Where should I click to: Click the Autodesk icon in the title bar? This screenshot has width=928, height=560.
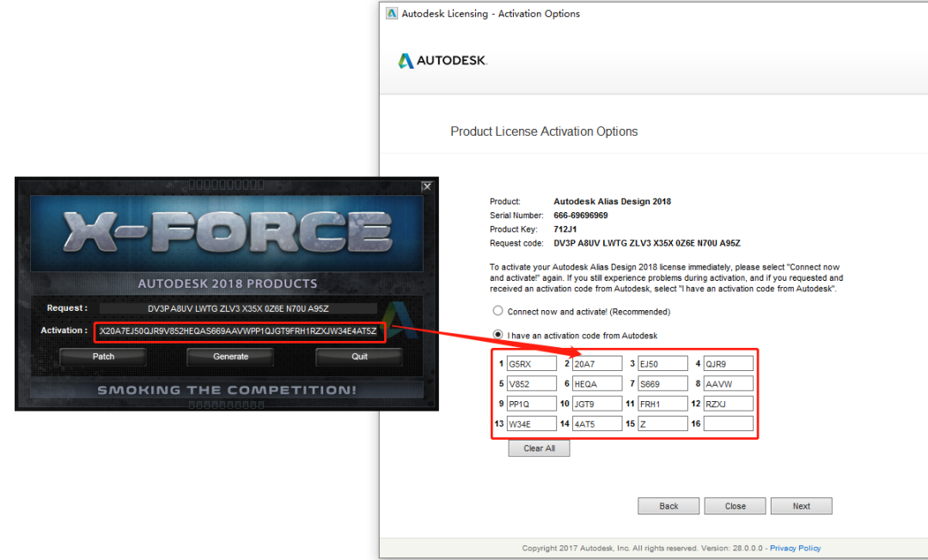[392, 13]
